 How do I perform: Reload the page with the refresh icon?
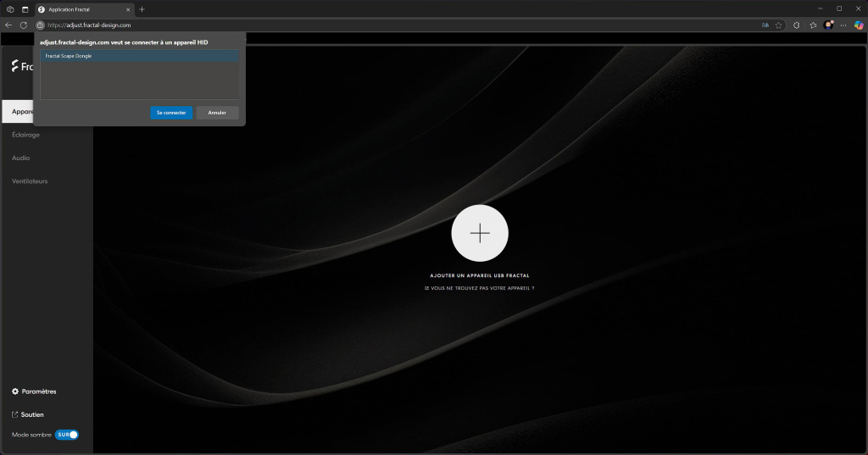[x=24, y=25]
